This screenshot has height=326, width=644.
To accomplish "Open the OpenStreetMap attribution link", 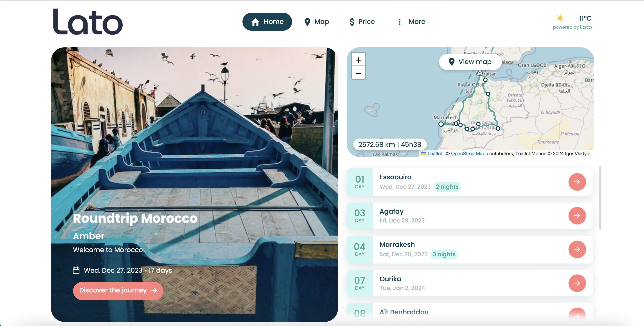I will 468,153.
